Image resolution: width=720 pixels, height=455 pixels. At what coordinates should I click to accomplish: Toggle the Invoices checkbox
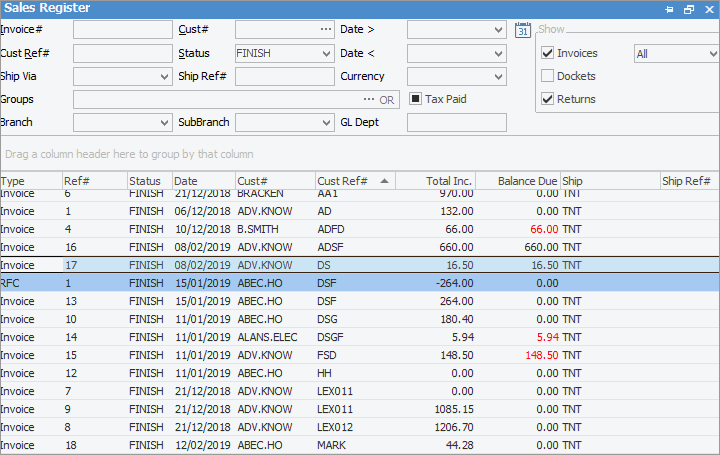[547, 53]
